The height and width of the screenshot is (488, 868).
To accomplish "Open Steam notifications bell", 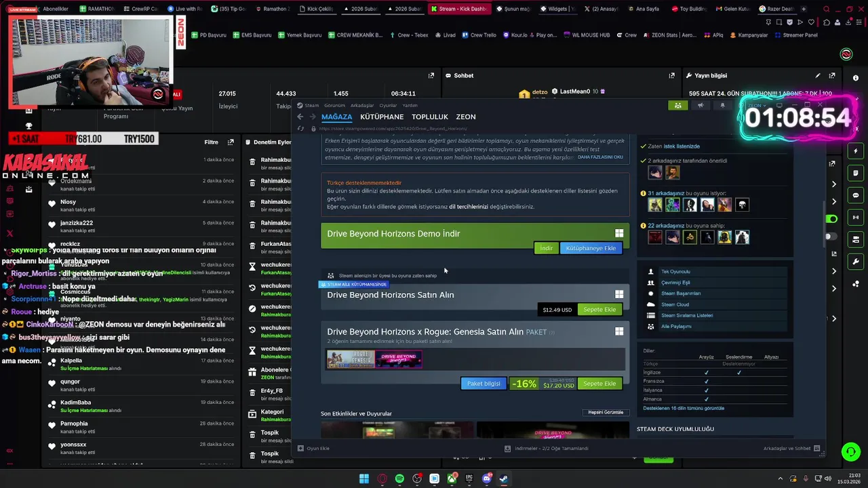I will (722, 105).
